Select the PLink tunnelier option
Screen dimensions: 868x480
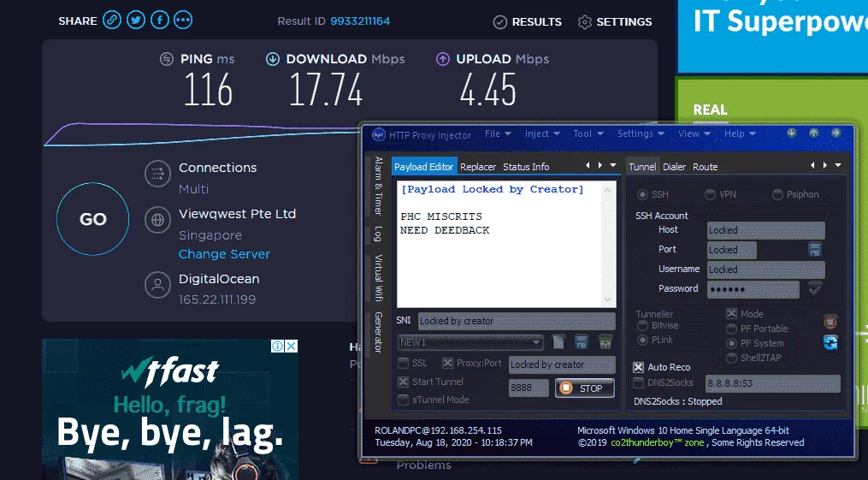(x=643, y=340)
